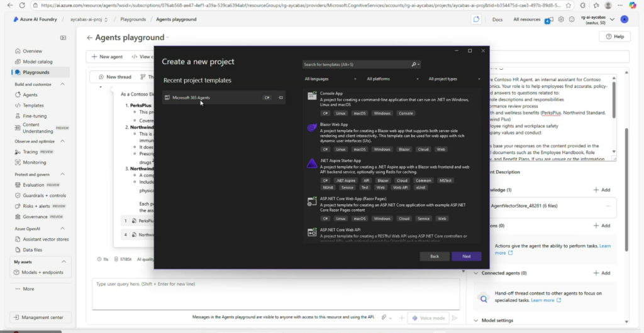Screen dimensions: 644x333
Task: Click the Copilot icon in browser toolbar
Action: pos(633,5)
